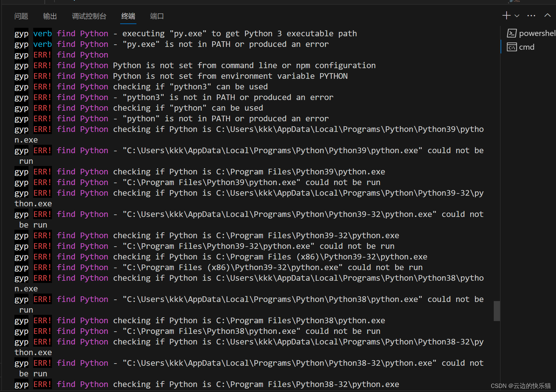
Task: Expand the new terminal profile dropdown arrow
Action: (517, 16)
